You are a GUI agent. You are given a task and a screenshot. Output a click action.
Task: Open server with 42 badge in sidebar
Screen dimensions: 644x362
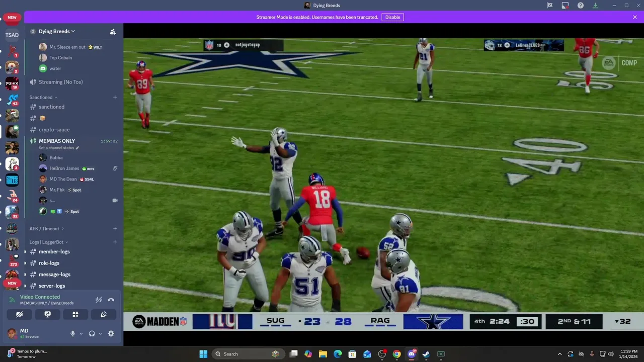(x=12, y=100)
